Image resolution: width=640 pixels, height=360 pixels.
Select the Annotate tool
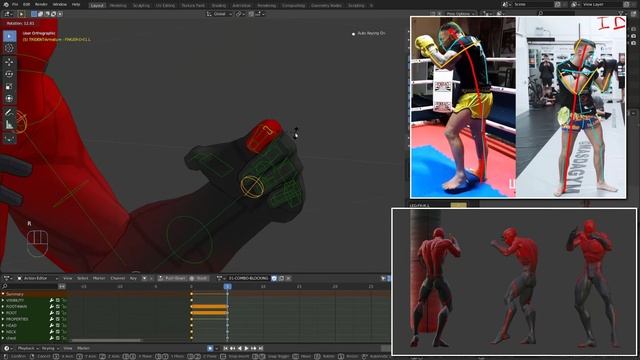click(x=9, y=113)
